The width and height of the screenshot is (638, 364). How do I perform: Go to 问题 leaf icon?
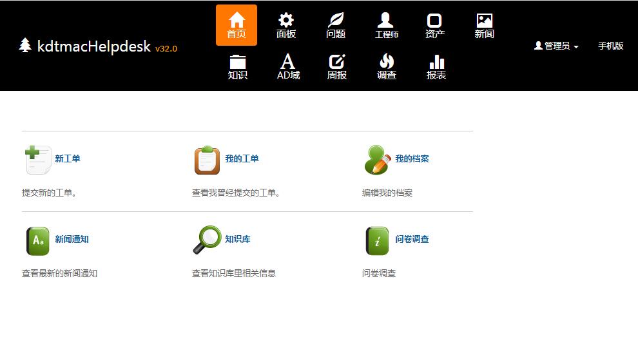point(336,25)
